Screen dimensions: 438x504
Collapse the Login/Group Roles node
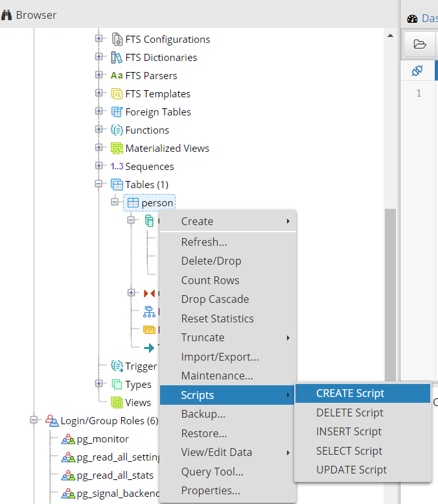pos(34,420)
